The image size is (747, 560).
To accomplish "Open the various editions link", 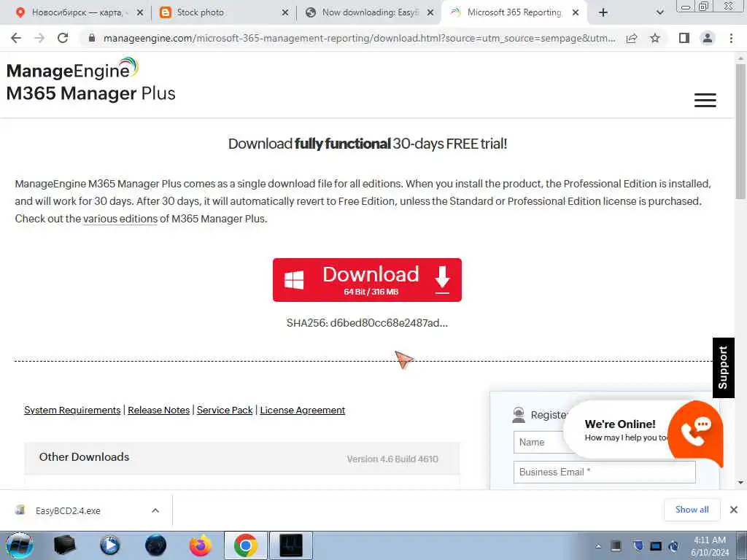I will point(120,219).
